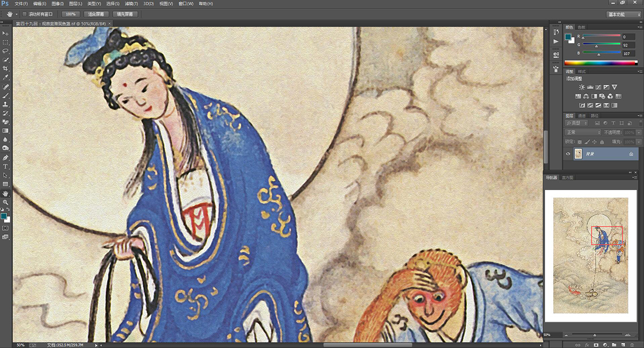
Task: Add a Photo Filter adjustment
Action: (602, 96)
